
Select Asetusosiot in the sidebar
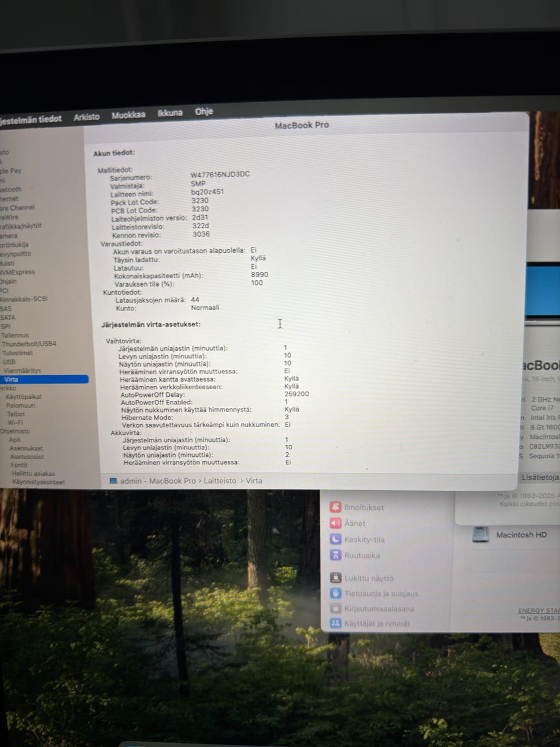coord(27,457)
